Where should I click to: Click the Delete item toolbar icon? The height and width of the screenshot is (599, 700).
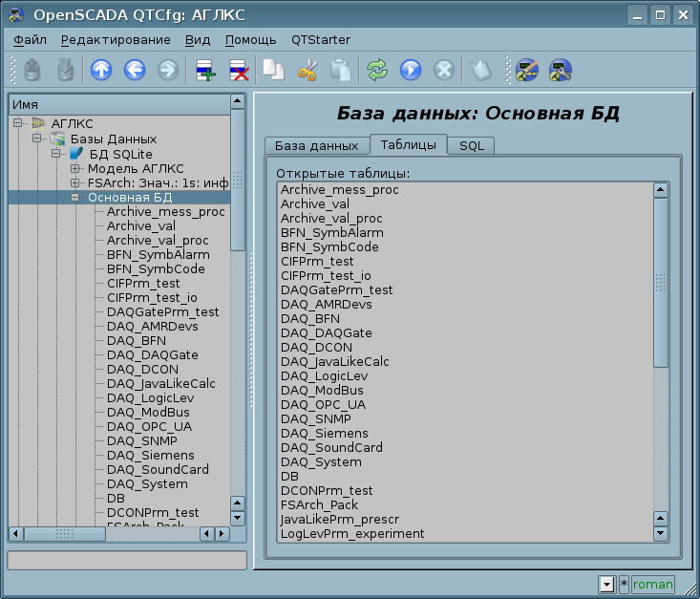pos(238,70)
